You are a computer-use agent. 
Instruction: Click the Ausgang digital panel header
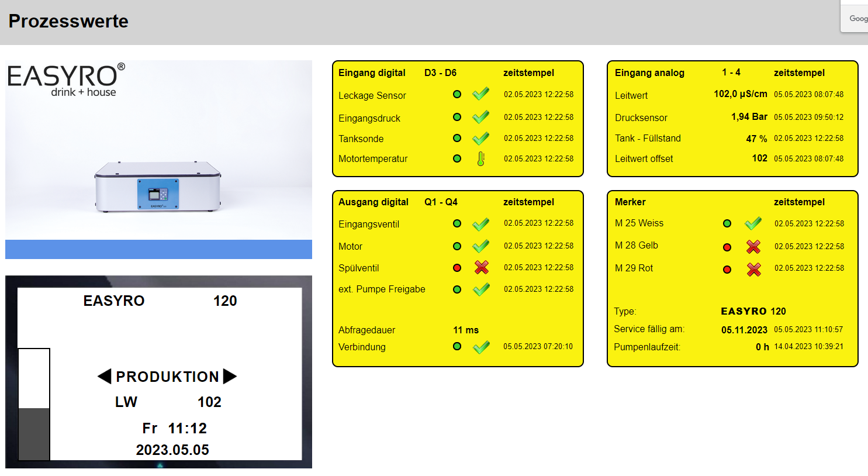pos(374,202)
